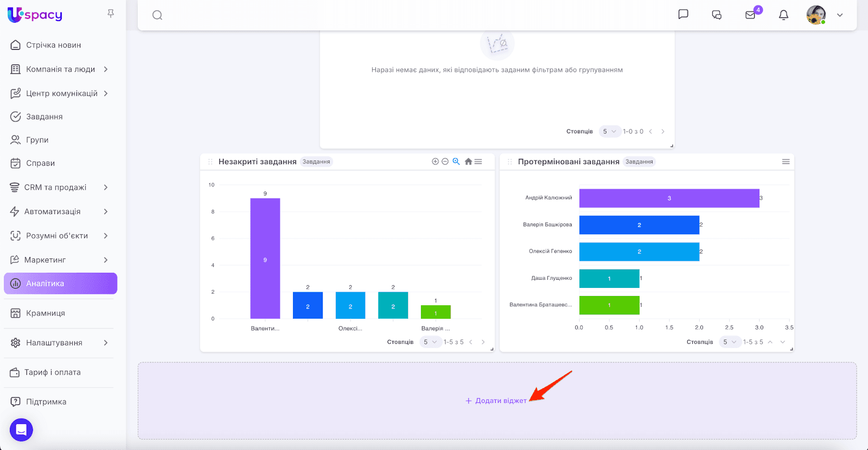
Task: Activate selection zoom magnifier on Незакриті завдання chart
Action: click(456, 162)
